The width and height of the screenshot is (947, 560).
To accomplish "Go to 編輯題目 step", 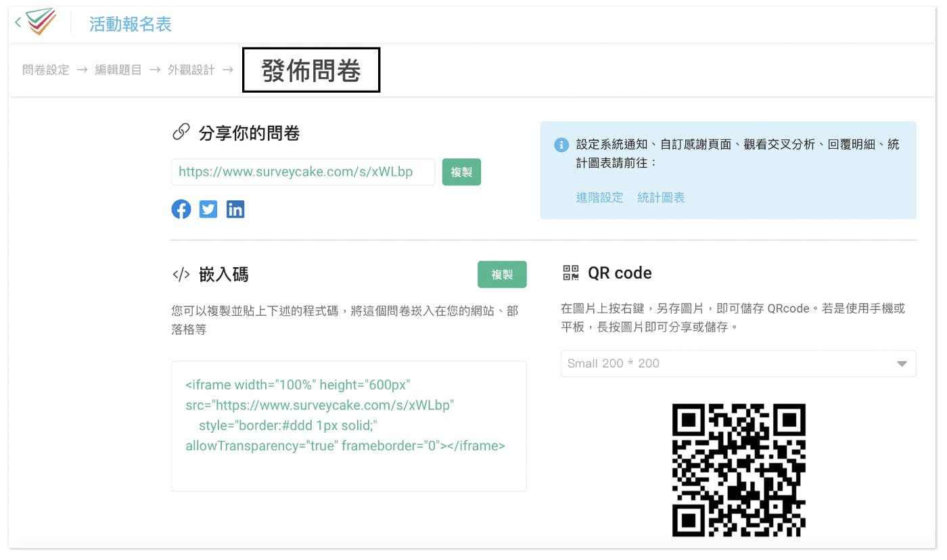I will click(118, 70).
